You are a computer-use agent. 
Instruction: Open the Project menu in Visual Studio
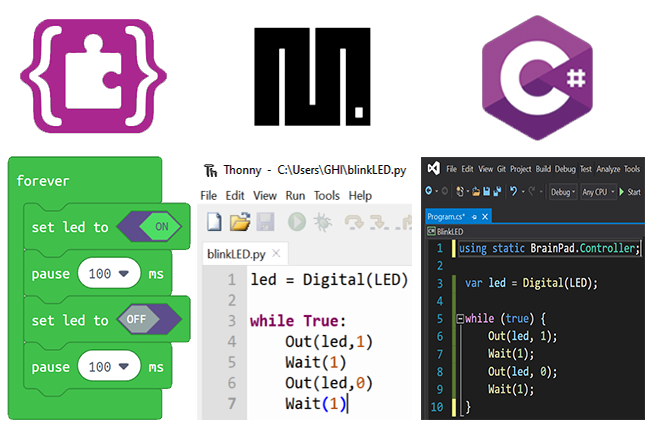coord(521,169)
